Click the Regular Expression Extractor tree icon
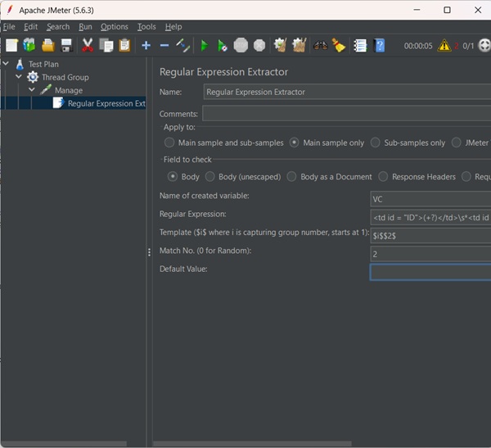 [x=59, y=103]
